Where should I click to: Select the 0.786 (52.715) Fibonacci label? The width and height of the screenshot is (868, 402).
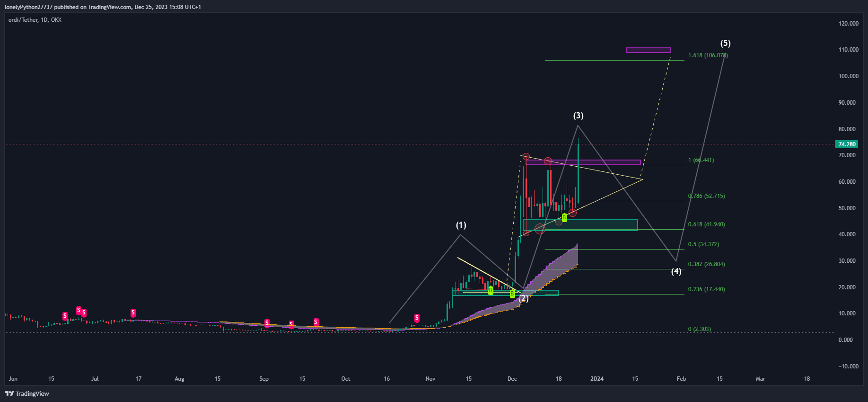706,196
